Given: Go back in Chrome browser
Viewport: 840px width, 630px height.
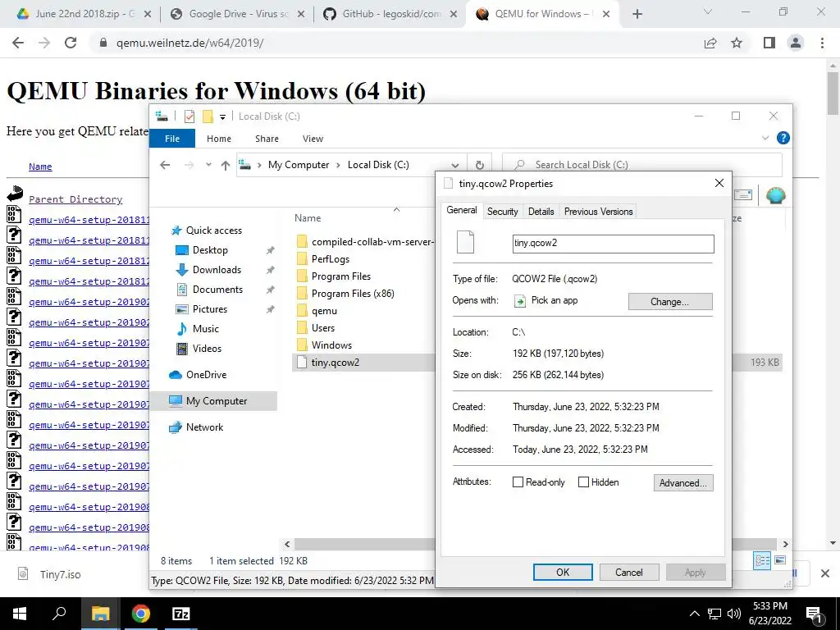Looking at the screenshot, I should coord(18,43).
